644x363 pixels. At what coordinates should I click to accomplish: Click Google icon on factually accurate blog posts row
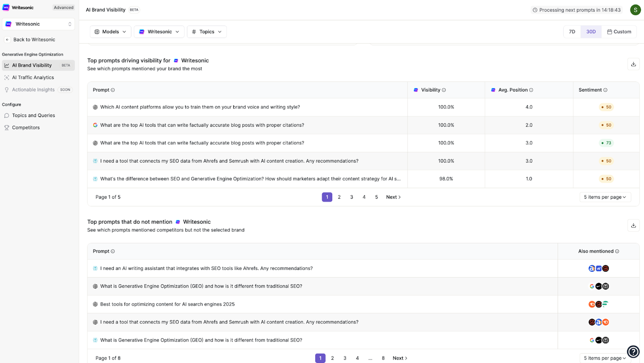click(x=95, y=125)
